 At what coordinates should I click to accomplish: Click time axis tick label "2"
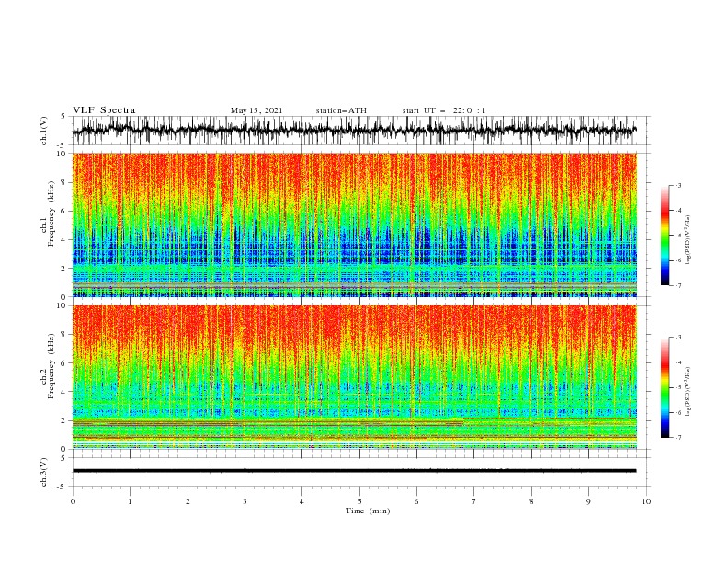pos(188,501)
